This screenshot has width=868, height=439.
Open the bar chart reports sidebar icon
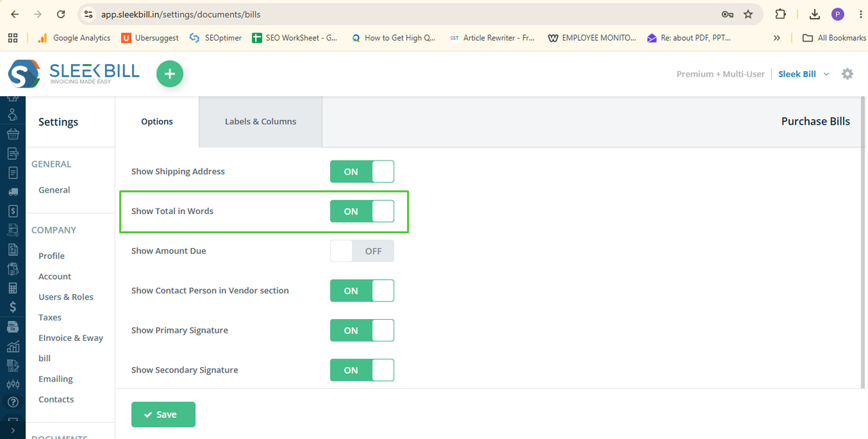12,346
